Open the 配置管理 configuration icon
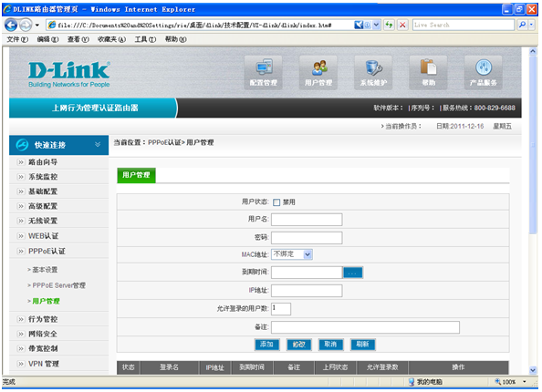This screenshot has width=542, height=392. click(x=264, y=72)
